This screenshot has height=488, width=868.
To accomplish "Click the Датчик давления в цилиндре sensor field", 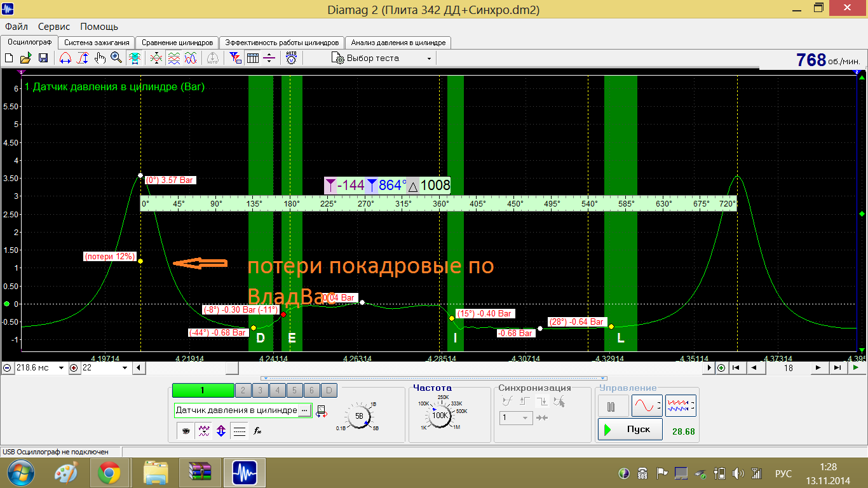I will [x=236, y=410].
